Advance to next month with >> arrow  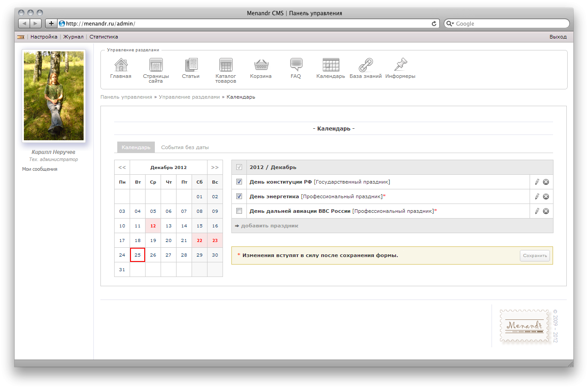[215, 167]
